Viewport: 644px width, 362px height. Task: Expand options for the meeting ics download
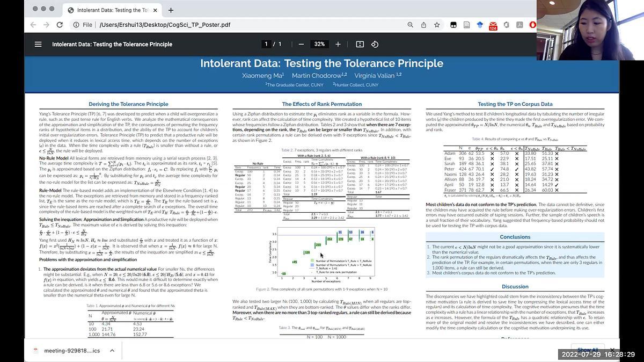tap(112, 351)
